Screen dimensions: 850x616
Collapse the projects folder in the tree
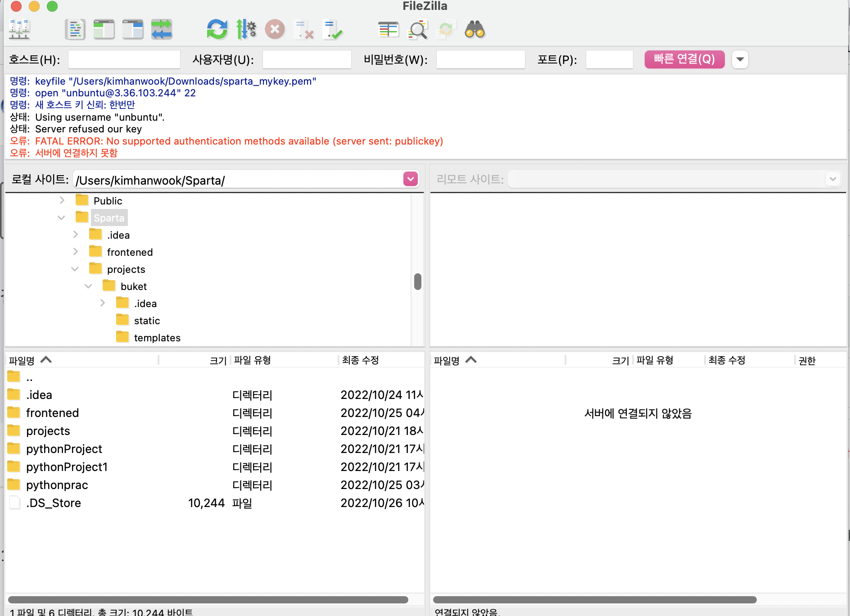coord(75,269)
